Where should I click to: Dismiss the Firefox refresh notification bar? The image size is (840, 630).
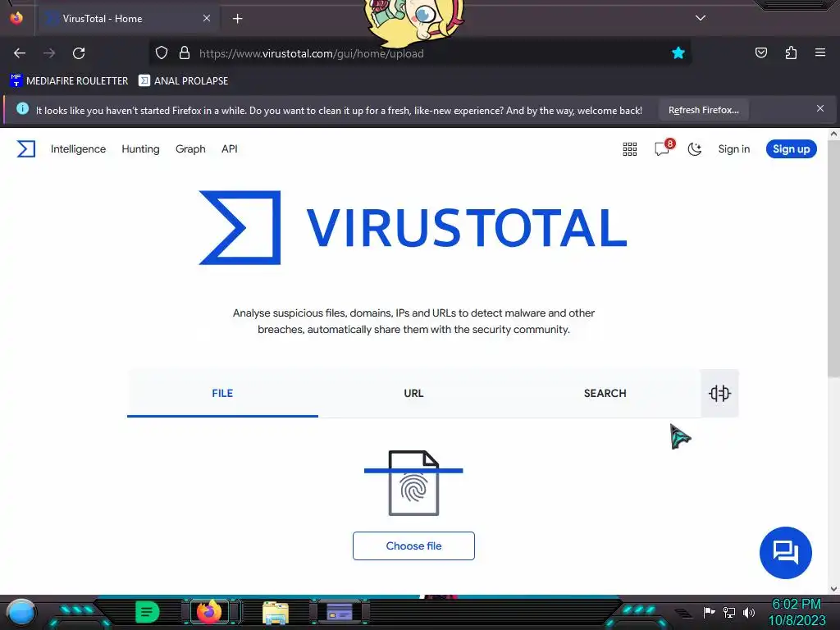[x=820, y=109]
